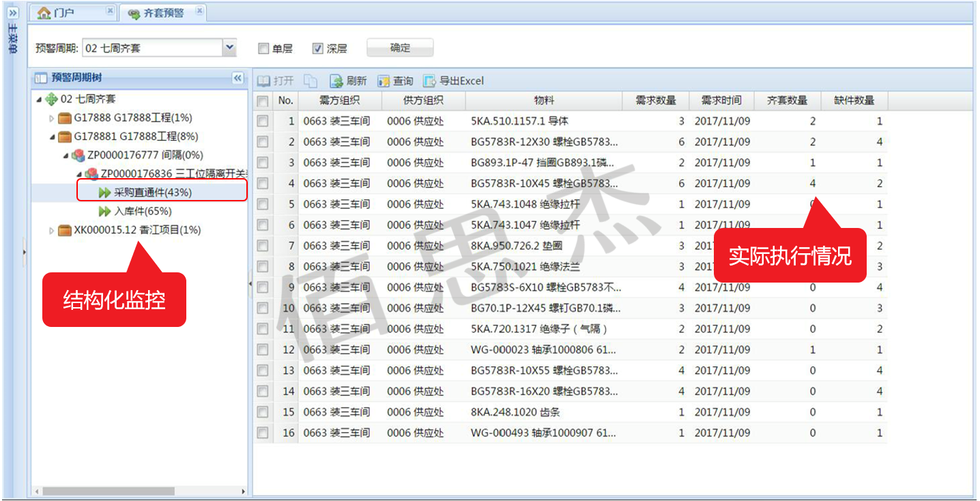
Task: Click the 入库件 green arrow icon
Action: pos(104,212)
